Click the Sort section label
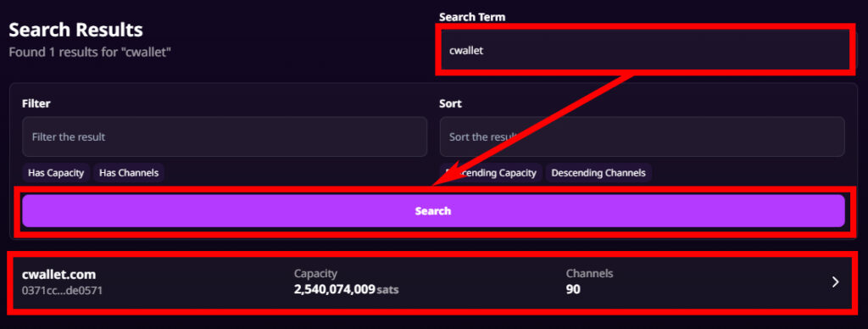The image size is (868, 329). 450,103
